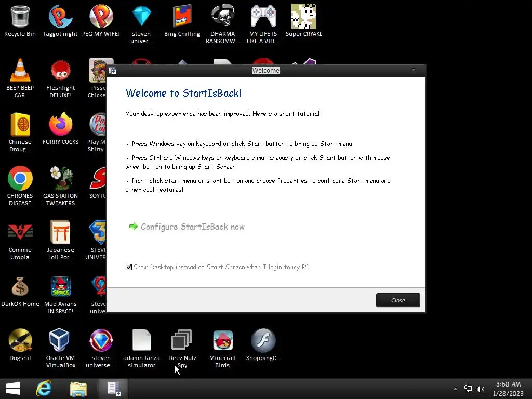Select the PEG MY WIFE! desktop icon
Screen dimensions: 532x399
(x=101, y=20)
